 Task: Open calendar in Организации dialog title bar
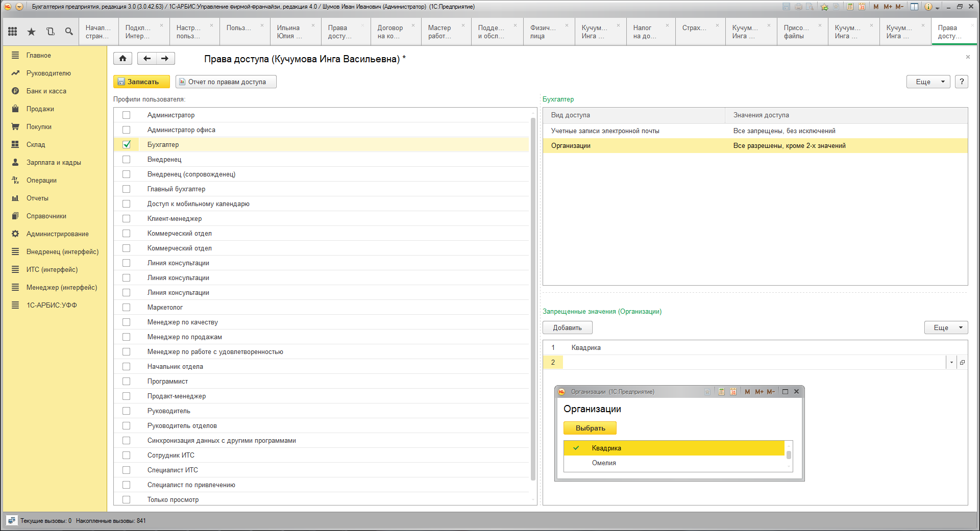pos(733,392)
